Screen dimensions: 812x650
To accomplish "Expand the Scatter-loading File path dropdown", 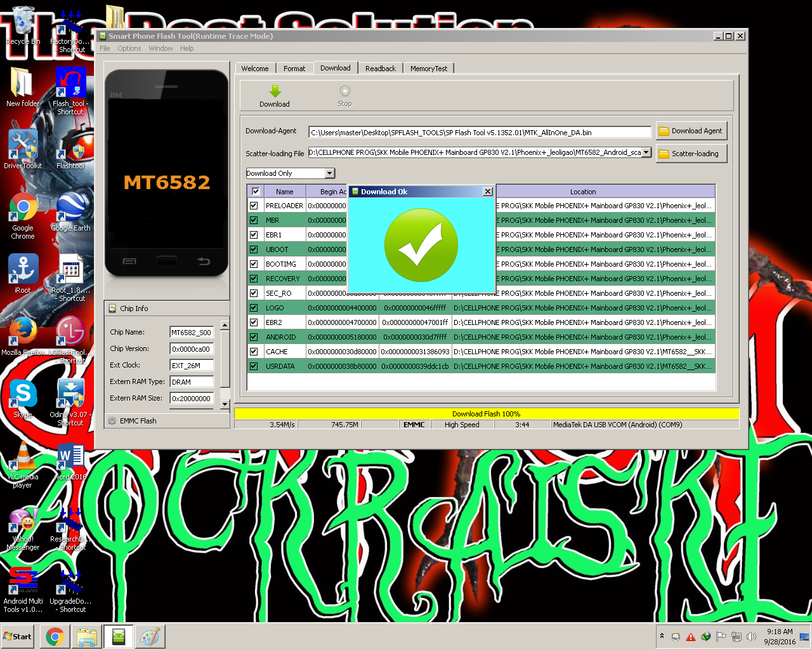I will pos(646,152).
